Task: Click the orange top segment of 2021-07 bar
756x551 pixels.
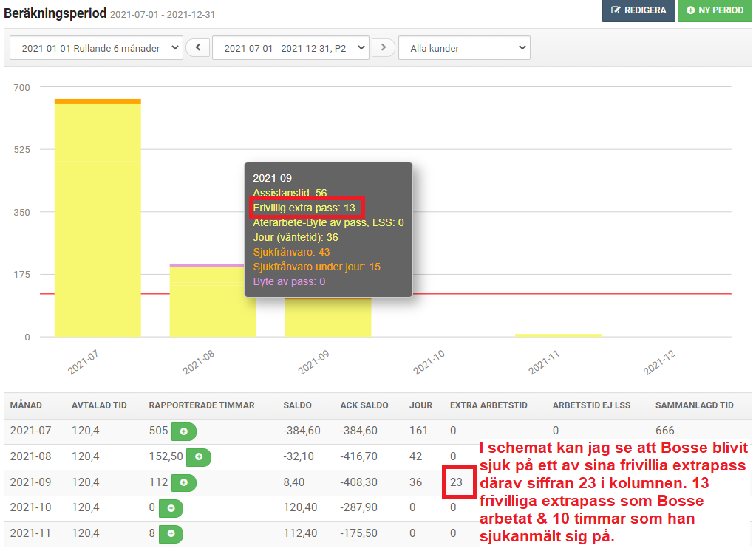Action: tap(98, 102)
